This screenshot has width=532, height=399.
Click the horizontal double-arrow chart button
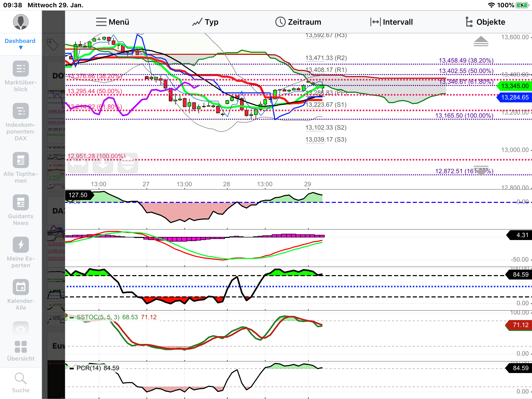pyautogui.click(x=78, y=164)
